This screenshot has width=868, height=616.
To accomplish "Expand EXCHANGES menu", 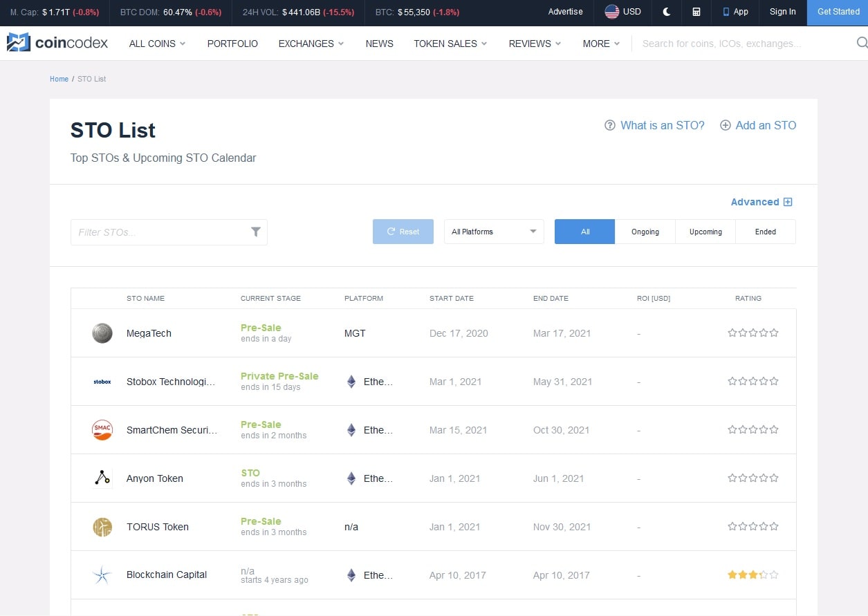I will tap(311, 44).
